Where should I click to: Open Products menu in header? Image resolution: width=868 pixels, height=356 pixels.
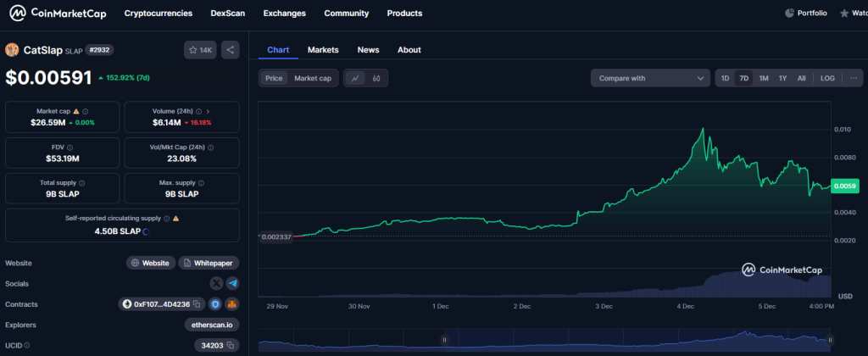[404, 14]
